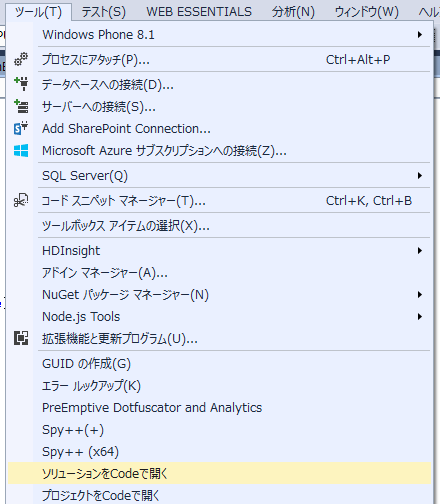Image resolution: width=440 pixels, height=504 pixels.
Task: Click the Code Snippet Manager scissors icon
Action: (21, 200)
